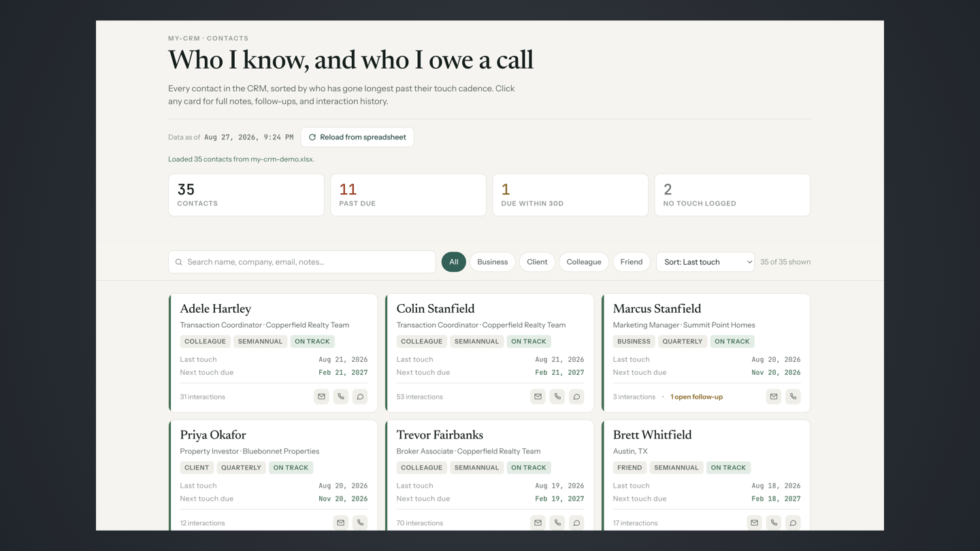Open the 1 Due Within 30D stat card
Viewport: 980px width, 551px height.
tap(570, 195)
